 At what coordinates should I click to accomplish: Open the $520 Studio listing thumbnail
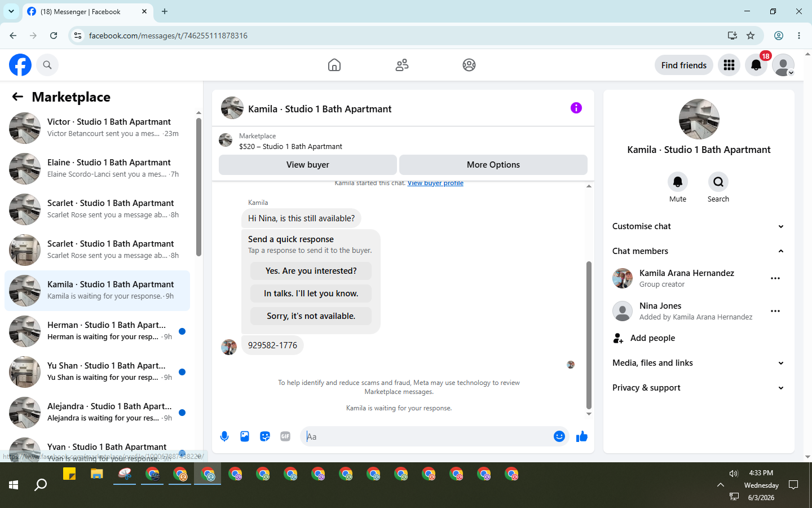pyautogui.click(x=226, y=141)
